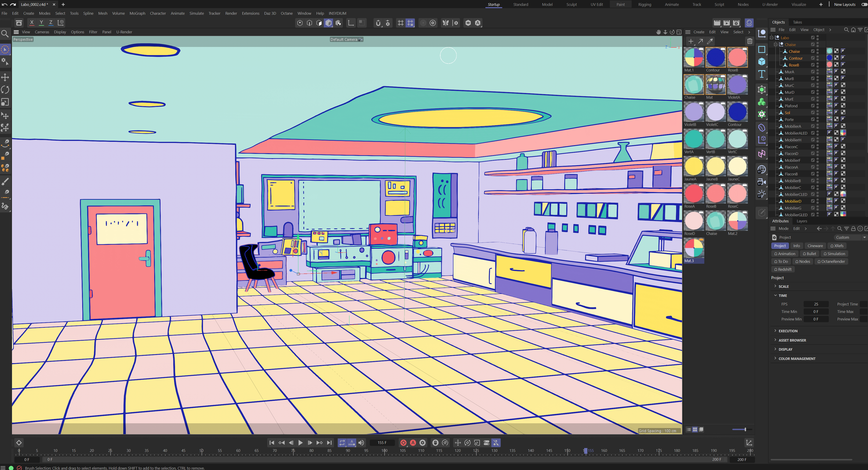Toggle the X axis lock
868x470 pixels.
pos(32,23)
